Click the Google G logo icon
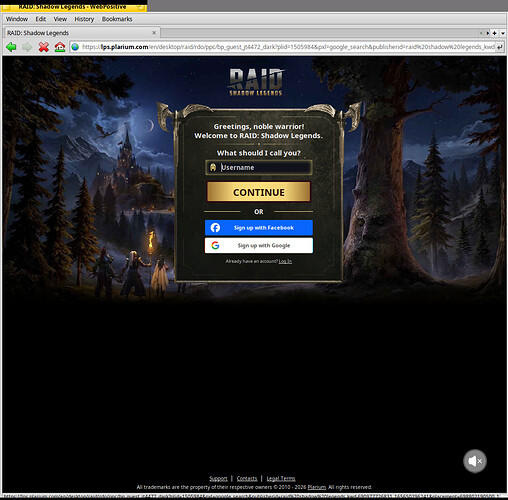The width and height of the screenshot is (508, 500). 215,245
